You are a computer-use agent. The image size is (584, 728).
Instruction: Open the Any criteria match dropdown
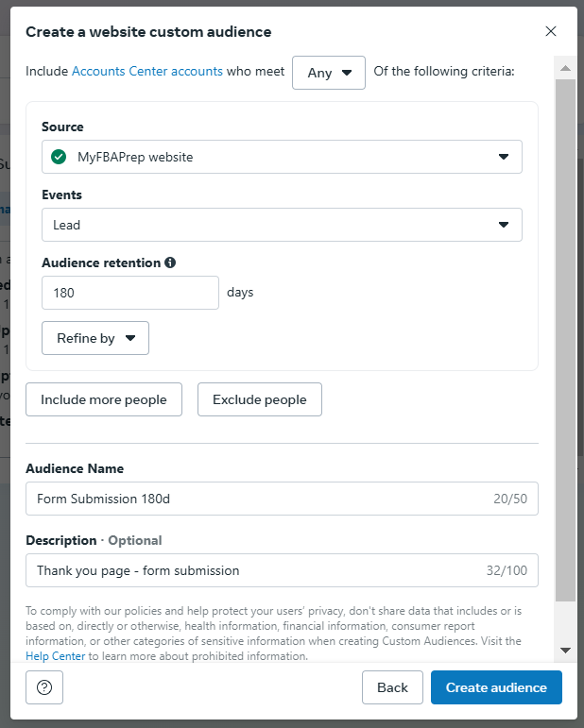click(329, 73)
